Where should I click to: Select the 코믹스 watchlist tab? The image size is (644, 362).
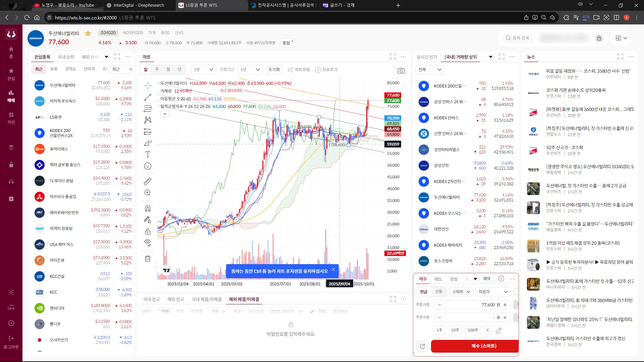(x=70, y=69)
